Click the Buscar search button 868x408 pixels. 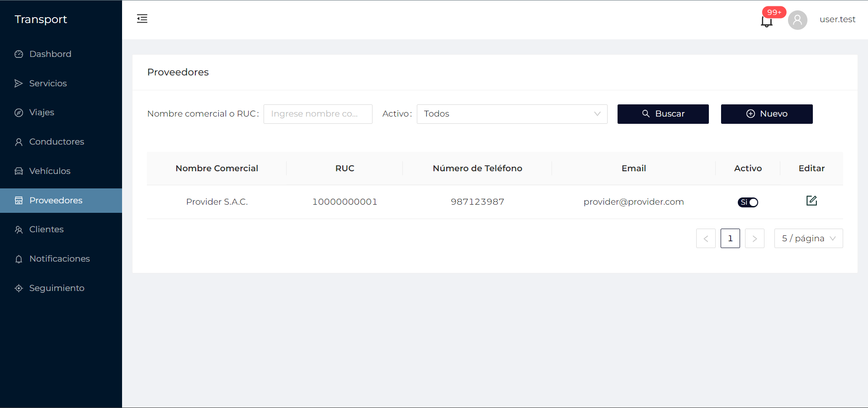(663, 114)
